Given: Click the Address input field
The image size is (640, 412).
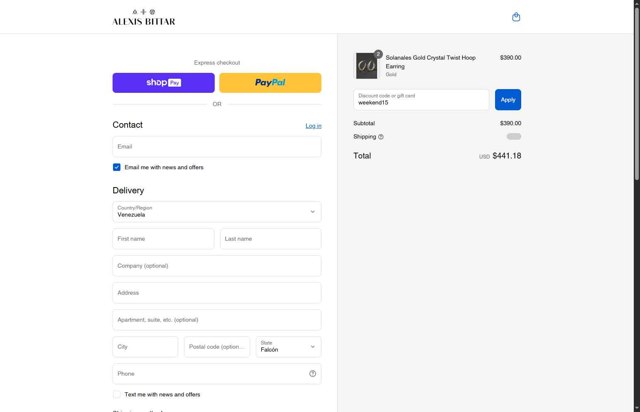Looking at the screenshot, I should 217,293.
